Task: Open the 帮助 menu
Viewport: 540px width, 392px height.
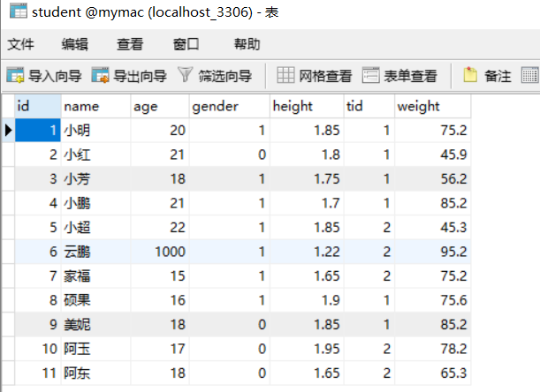Action: click(247, 44)
